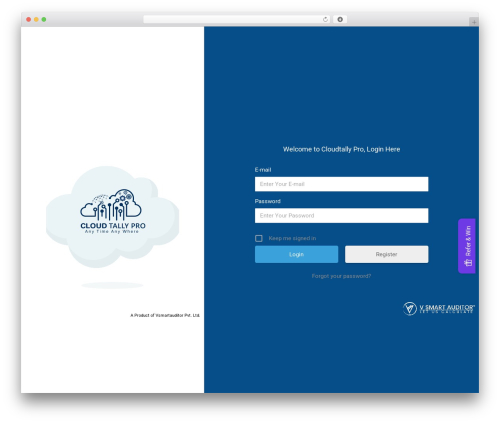Follow the Forgot your password link
The height and width of the screenshot is (423, 500).
pyautogui.click(x=341, y=276)
